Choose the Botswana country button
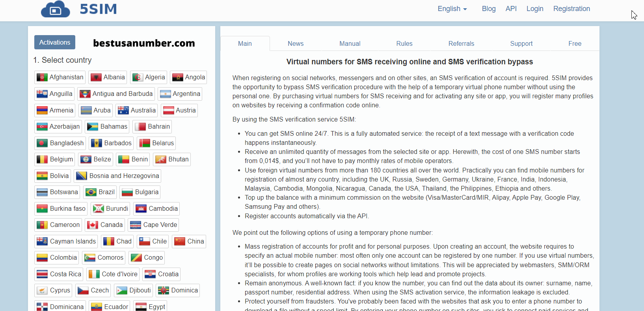 [57, 192]
